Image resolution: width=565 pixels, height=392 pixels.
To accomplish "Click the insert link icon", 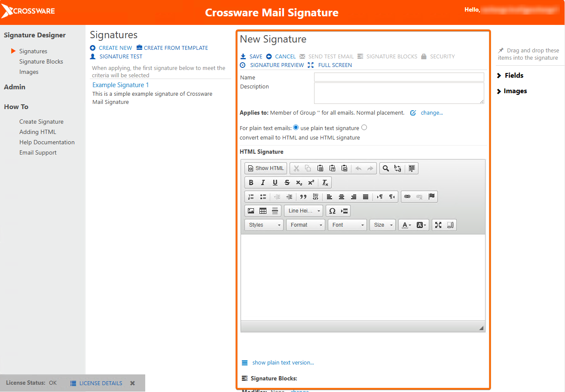I will [x=407, y=197].
